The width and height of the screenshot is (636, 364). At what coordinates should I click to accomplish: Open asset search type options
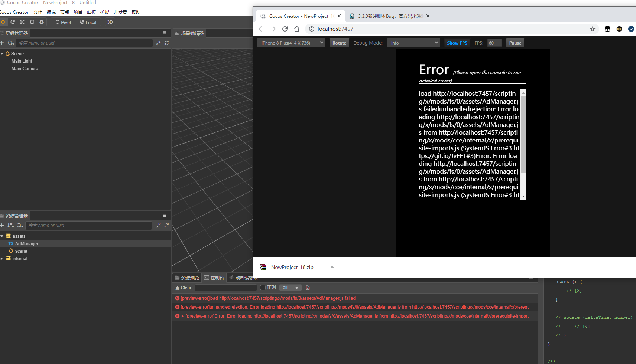pyautogui.click(x=20, y=226)
